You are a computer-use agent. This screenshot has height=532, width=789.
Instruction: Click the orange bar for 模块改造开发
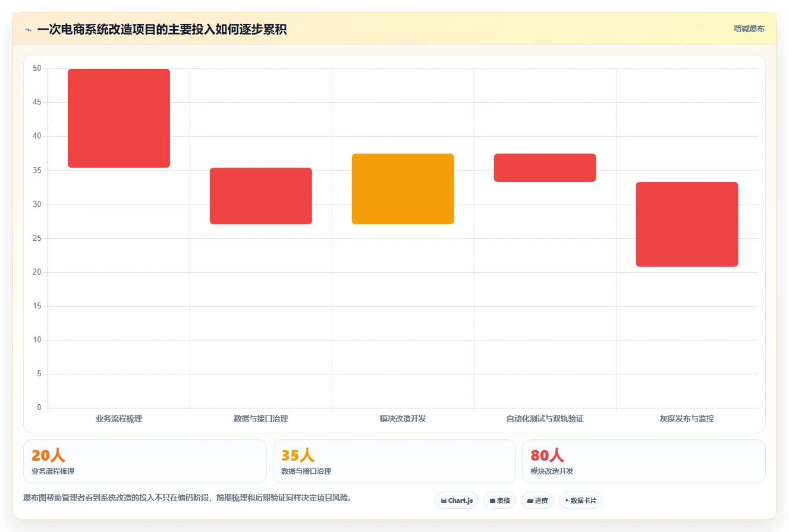tap(403, 189)
